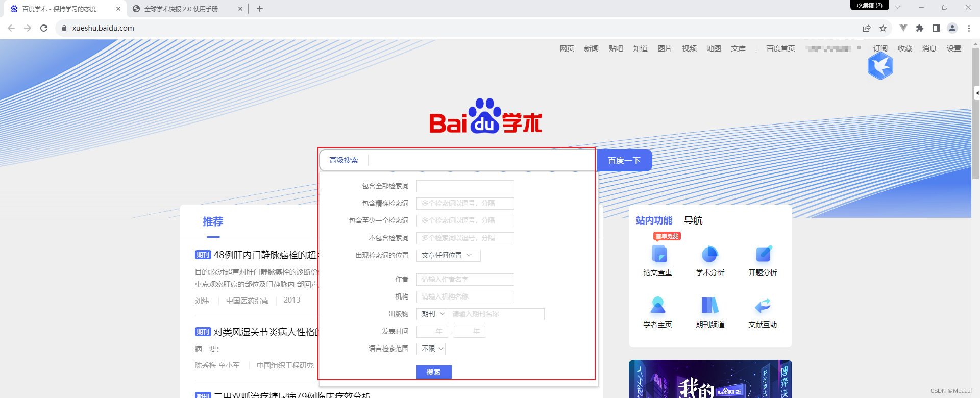Open the 期刊频道 journal icon

(x=710, y=305)
